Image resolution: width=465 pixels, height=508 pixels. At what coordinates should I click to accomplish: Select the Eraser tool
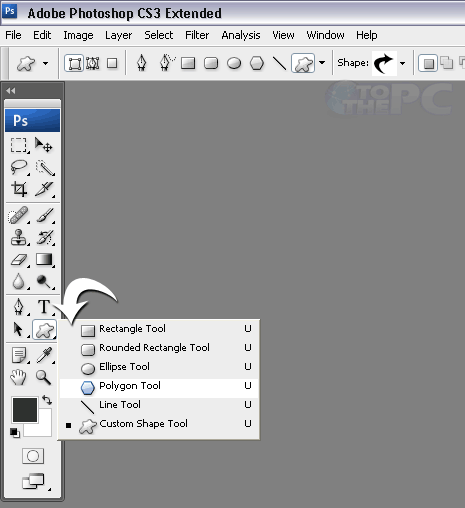pyautogui.click(x=19, y=260)
